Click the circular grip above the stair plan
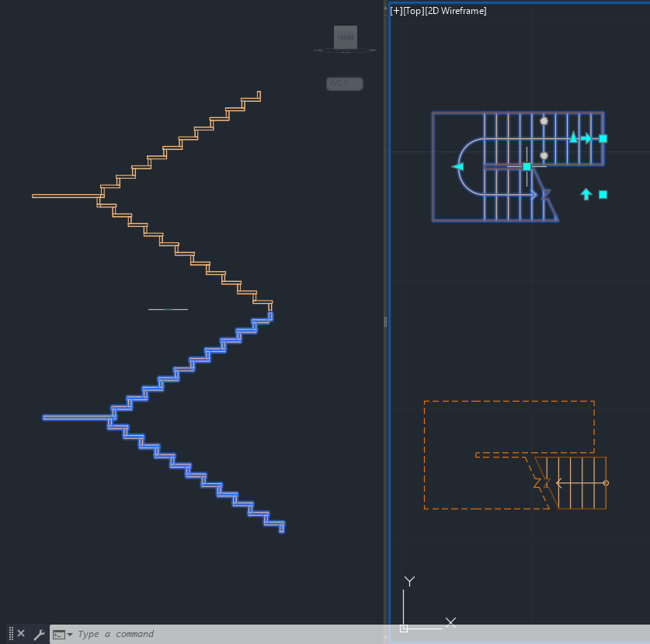Viewport: 650px width, 644px height. point(544,120)
